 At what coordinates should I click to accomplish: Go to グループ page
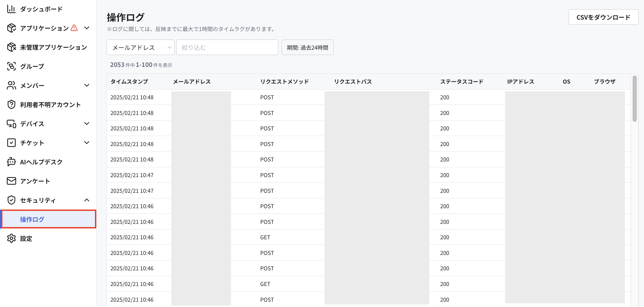32,66
